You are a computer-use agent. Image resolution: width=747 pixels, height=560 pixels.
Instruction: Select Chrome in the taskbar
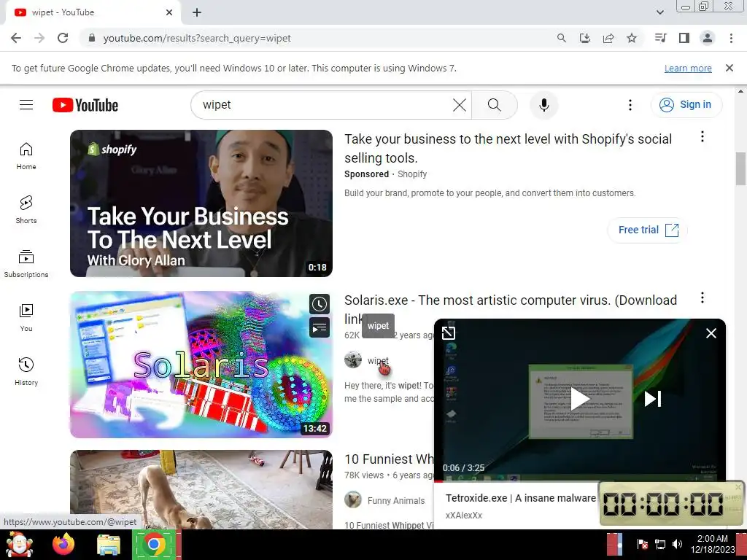154,544
